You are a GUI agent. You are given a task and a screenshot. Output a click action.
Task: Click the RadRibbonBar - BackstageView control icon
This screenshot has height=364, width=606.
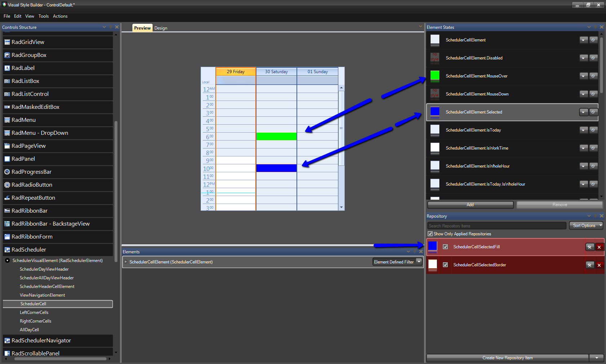click(7, 224)
